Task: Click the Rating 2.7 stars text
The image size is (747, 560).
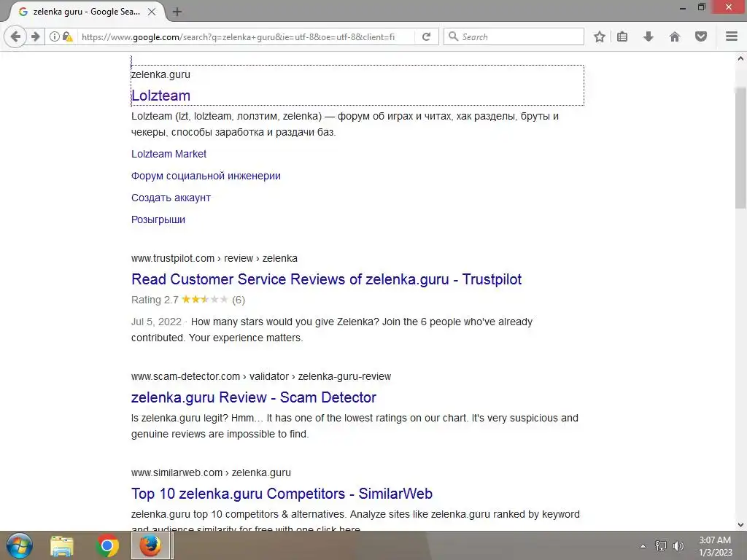Action: pyautogui.click(x=188, y=300)
